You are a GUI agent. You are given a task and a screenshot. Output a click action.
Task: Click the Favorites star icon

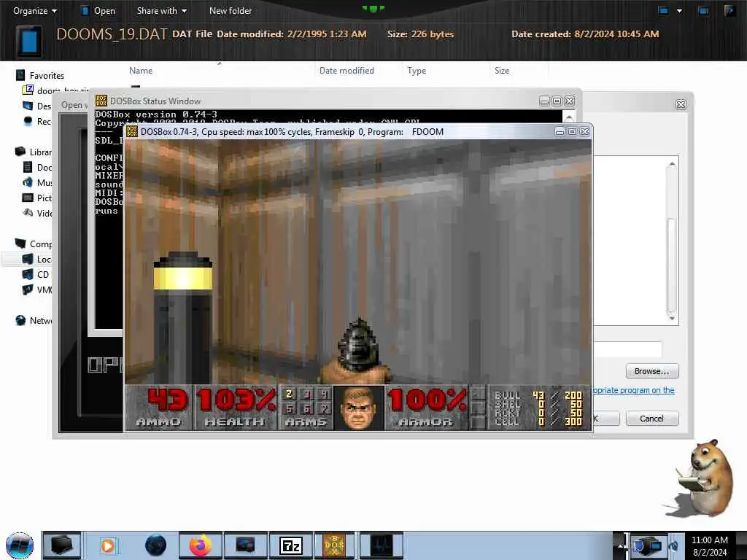(x=20, y=75)
